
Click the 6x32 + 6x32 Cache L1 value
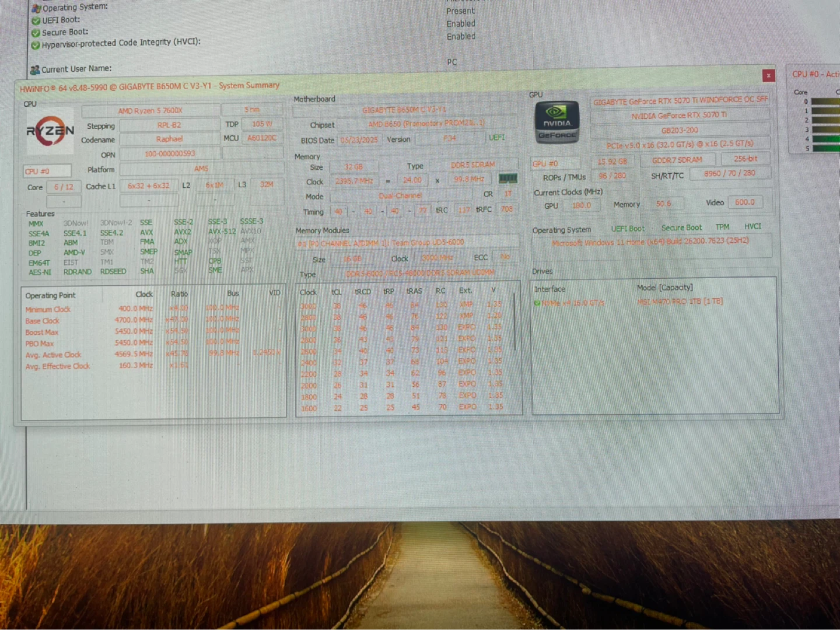pyautogui.click(x=149, y=186)
